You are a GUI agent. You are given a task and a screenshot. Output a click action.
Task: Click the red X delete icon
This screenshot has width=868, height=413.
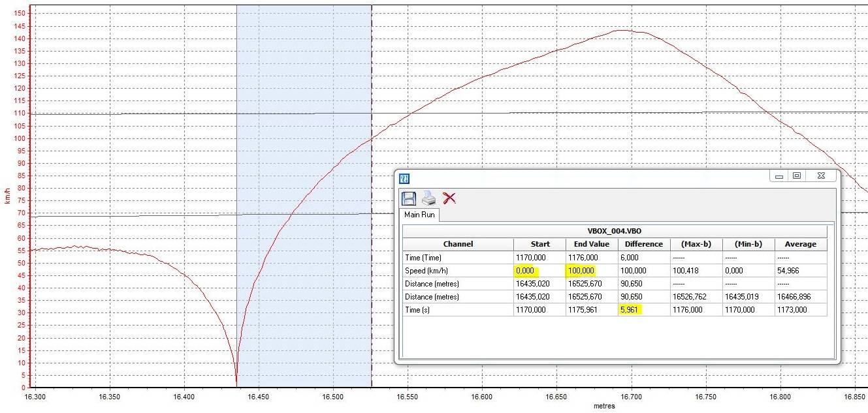coord(449,198)
